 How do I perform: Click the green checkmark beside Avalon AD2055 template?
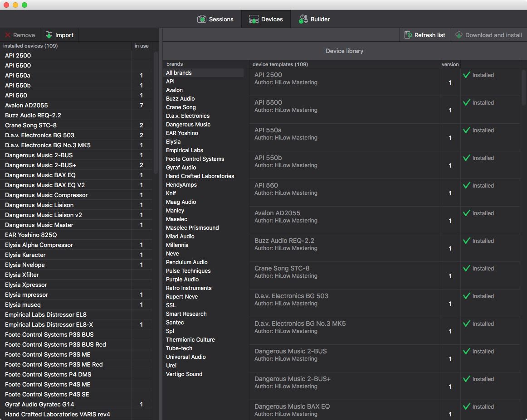467,213
